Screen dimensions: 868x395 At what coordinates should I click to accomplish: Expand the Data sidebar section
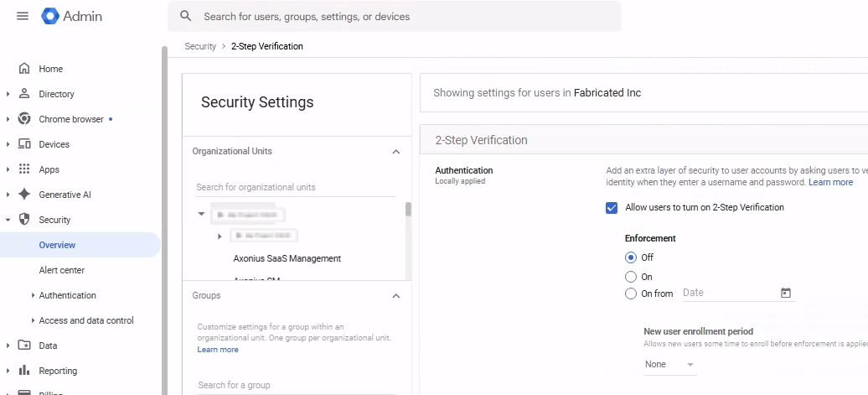click(8, 346)
